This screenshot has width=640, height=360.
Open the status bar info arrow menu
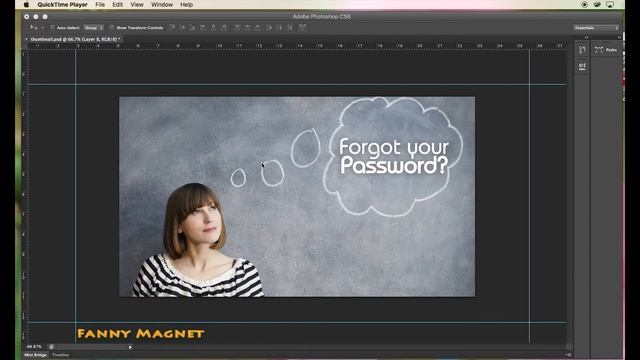[130, 347]
